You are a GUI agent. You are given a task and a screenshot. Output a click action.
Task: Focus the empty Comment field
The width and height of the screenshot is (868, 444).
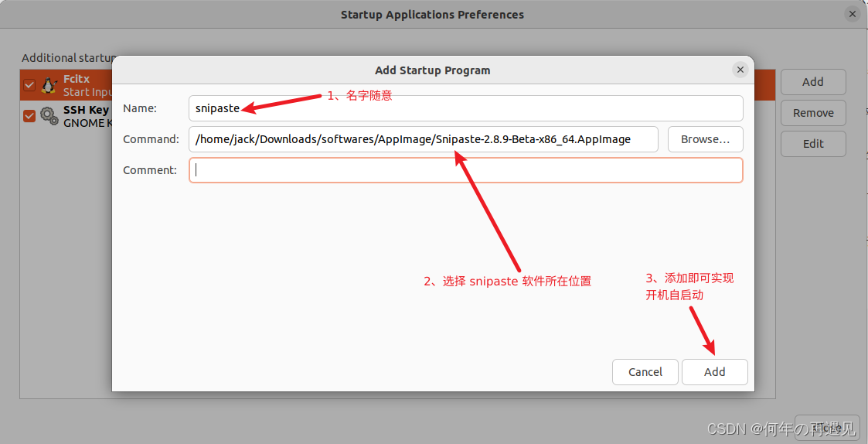pyautogui.click(x=465, y=170)
